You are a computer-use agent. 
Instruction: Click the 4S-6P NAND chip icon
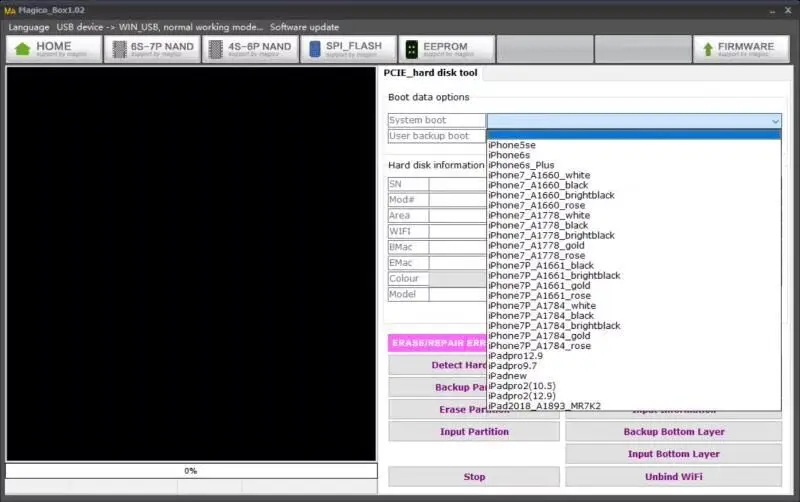click(x=216, y=49)
